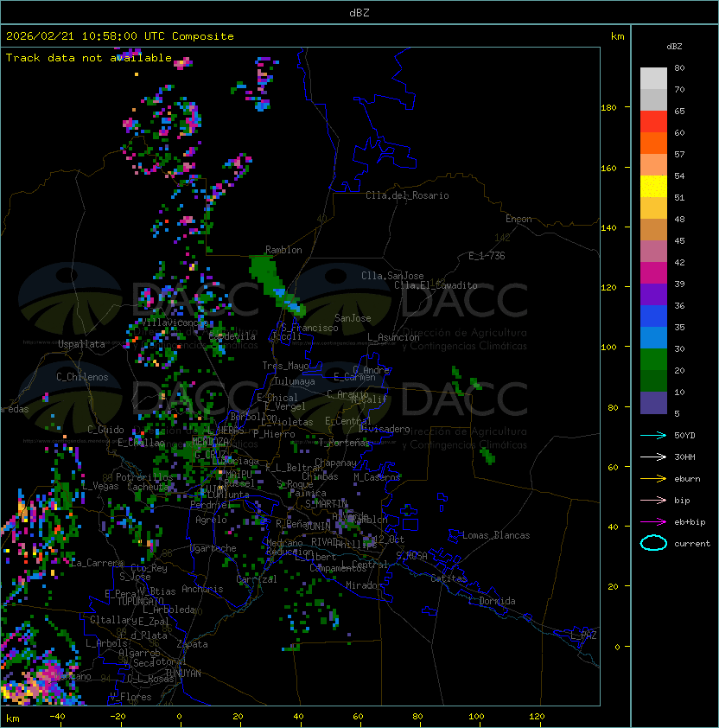The image size is (719, 728).
Task: Click the UTC Composite timestamp header
Action: coord(120,36)
